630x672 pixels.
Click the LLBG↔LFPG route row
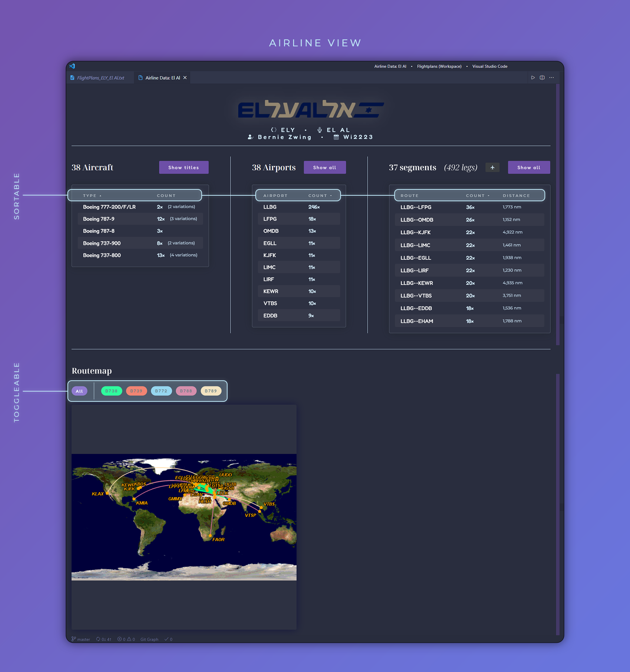[x=470, y=207]
